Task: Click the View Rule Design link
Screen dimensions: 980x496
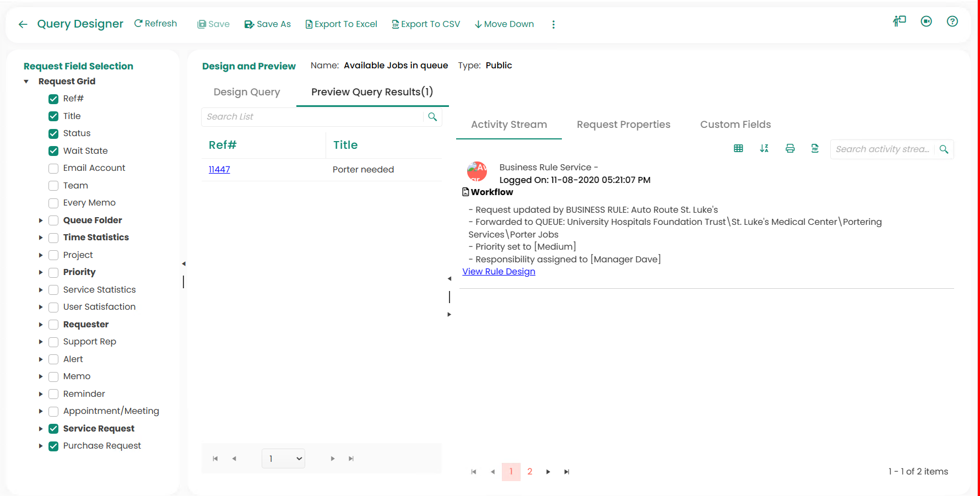Action: (499, 272)
